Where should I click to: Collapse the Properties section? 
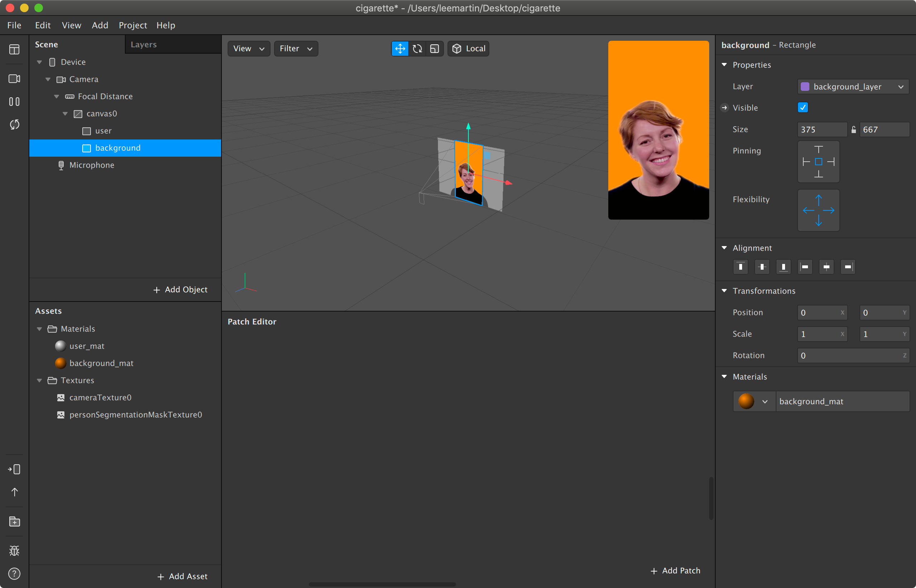tap(724, 65)
